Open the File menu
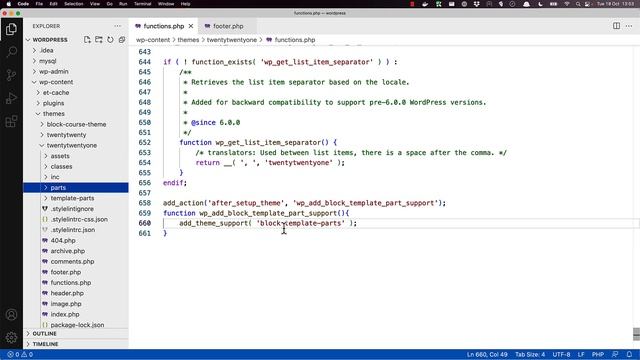Image resolution: width=640 pixels, height=360 pixels. tap(39, 4)
